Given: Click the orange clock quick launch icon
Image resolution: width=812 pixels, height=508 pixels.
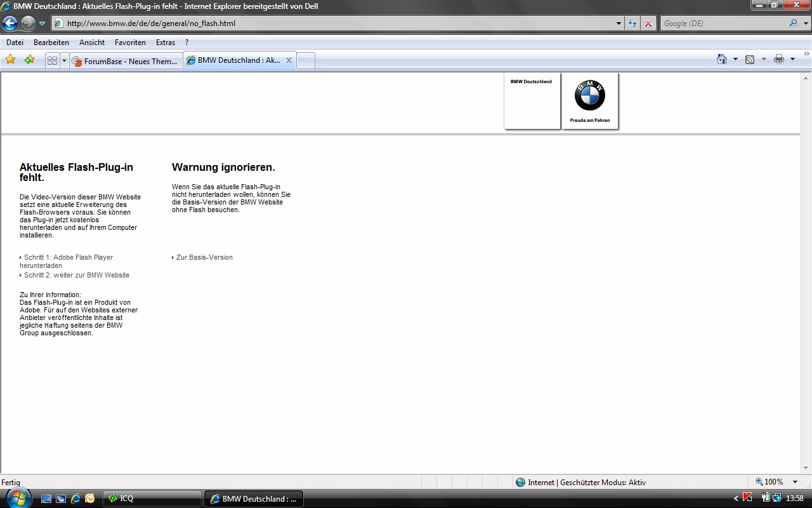Looking at the screenshot, I should pyautogui.click(x=90, y=498).
